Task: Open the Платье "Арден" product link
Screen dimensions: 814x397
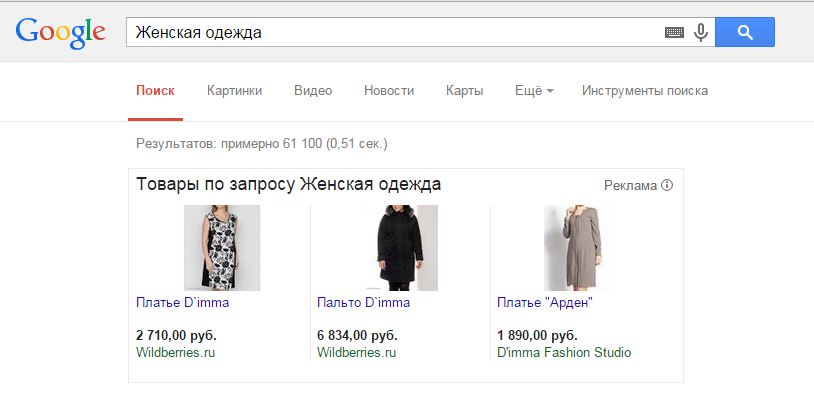Action: (545, 303)
